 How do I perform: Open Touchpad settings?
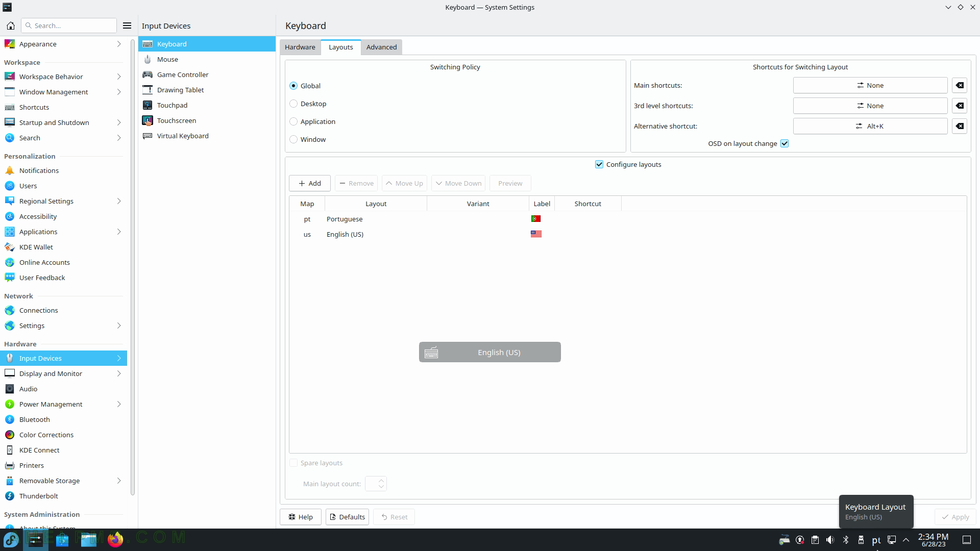tap(207, 105)
